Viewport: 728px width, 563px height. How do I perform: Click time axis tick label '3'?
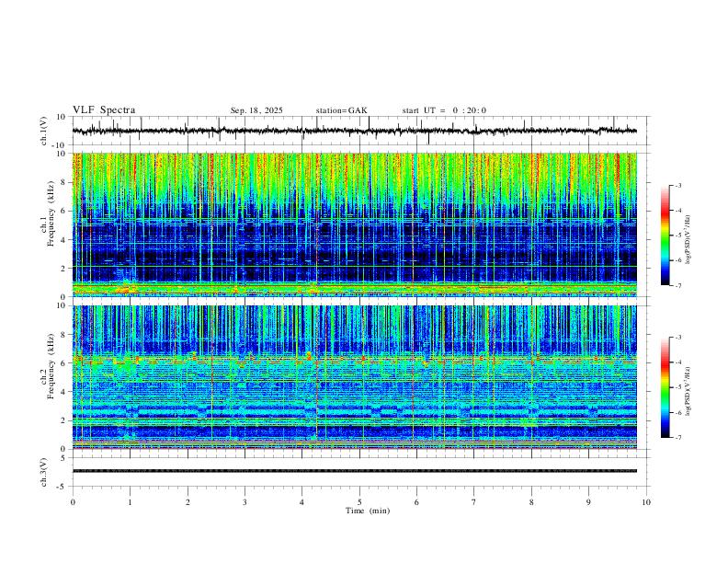click(x=245, y=502)
